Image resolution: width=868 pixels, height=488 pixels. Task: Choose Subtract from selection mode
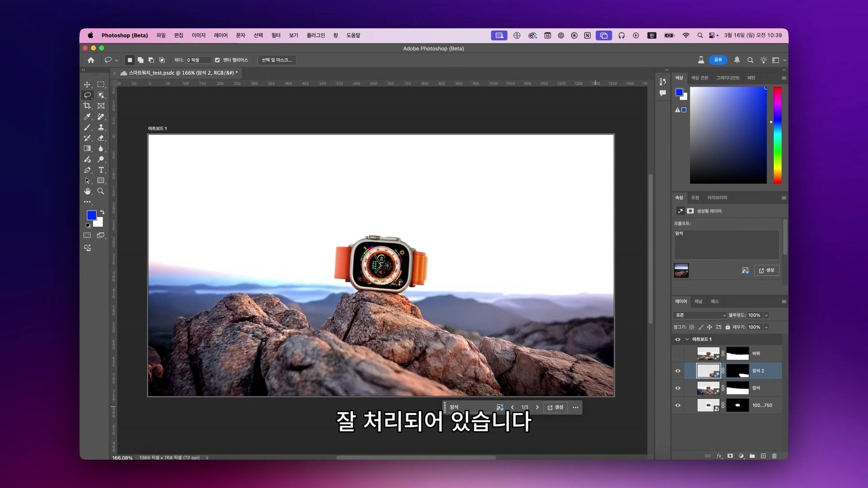pos(151,60)
